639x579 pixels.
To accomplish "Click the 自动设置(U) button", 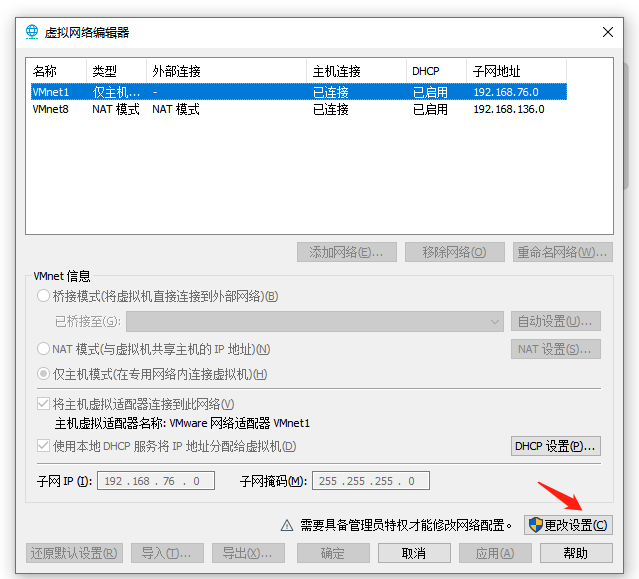I will tap(555, 321).
